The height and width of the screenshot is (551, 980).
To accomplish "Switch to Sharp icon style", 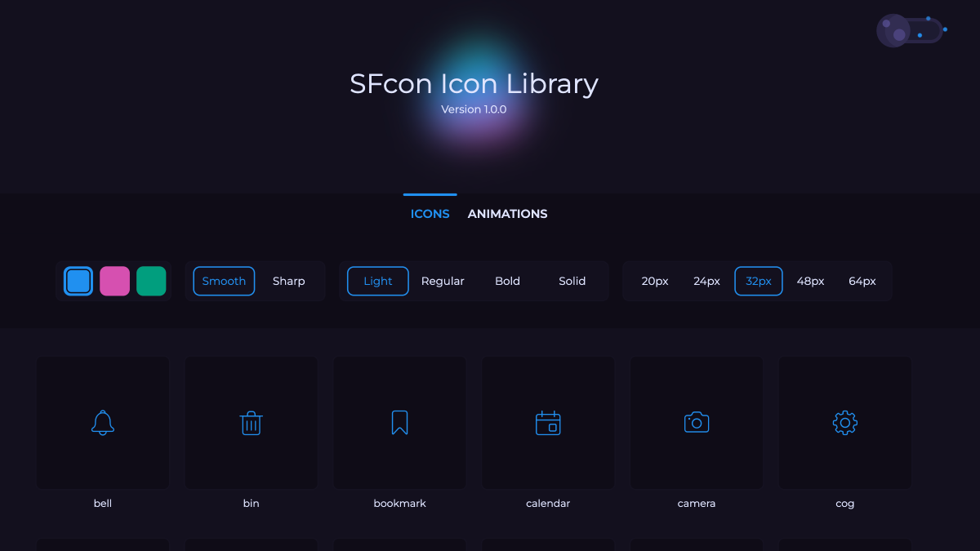I will click(x=289, y=281).
